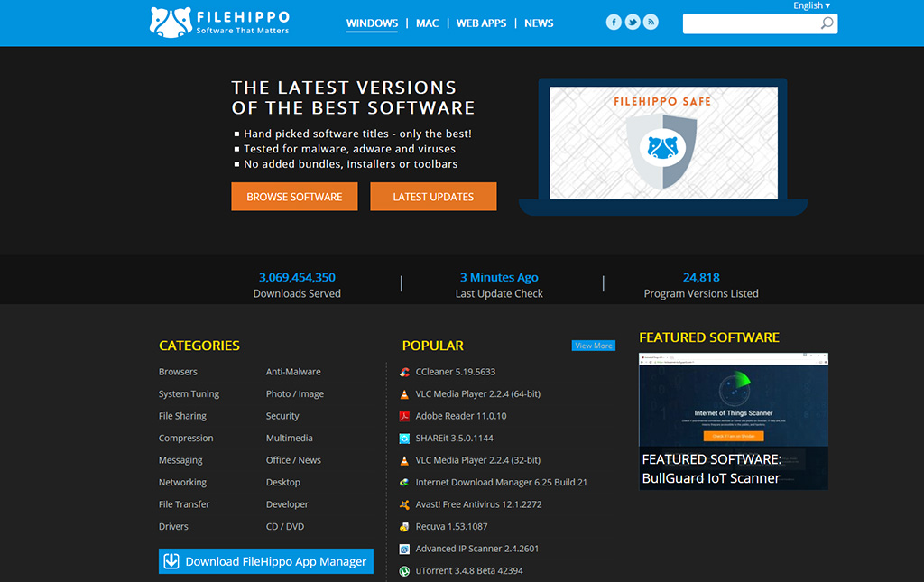
Task: Open FileHippo's Twitter page
Action: click(632, 21)
